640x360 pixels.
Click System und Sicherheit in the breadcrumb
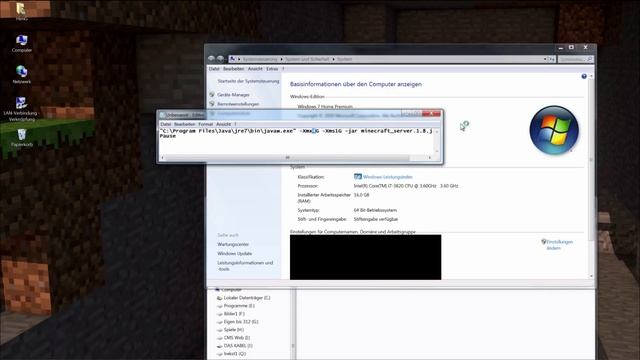click(x=307, y=59)
